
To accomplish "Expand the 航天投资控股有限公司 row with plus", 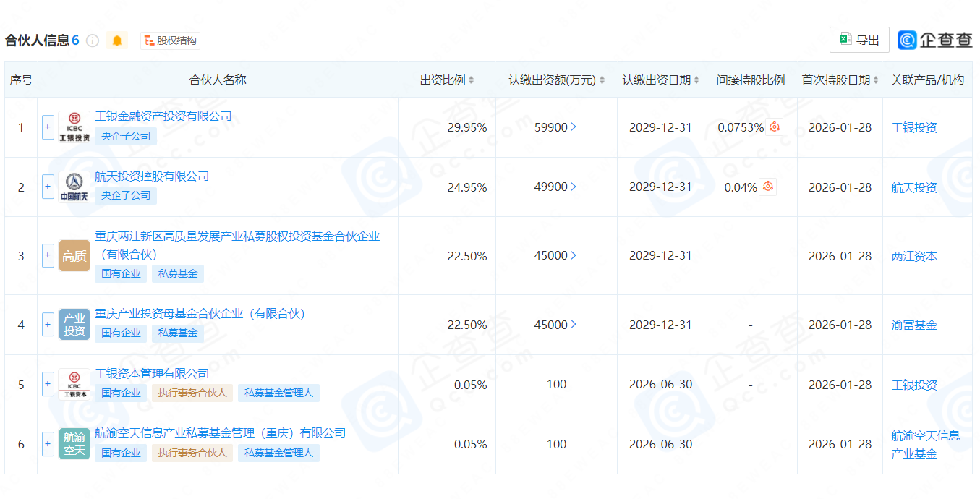I will [47, 187].
